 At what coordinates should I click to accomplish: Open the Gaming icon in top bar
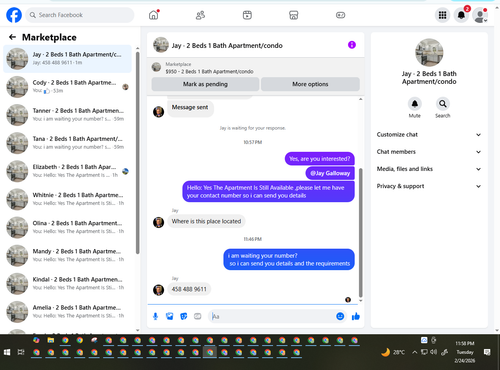point(340,15)
